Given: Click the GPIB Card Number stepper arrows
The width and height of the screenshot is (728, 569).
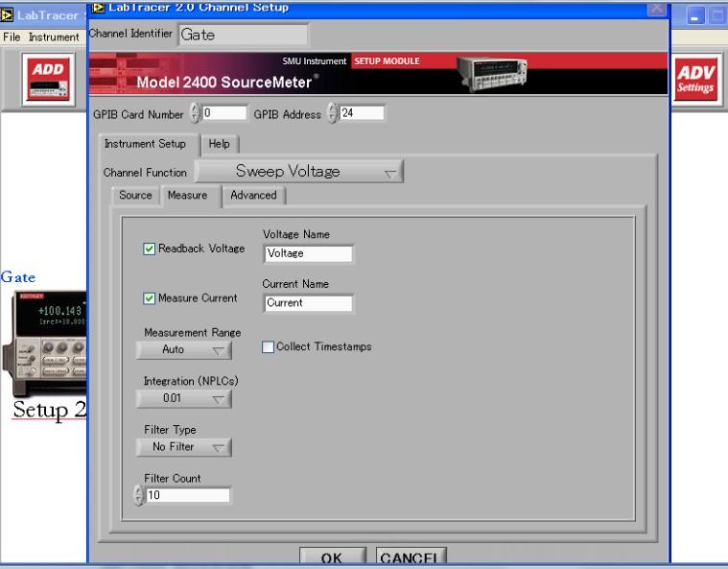Looking at the screenshot, I should coord(196,113).
